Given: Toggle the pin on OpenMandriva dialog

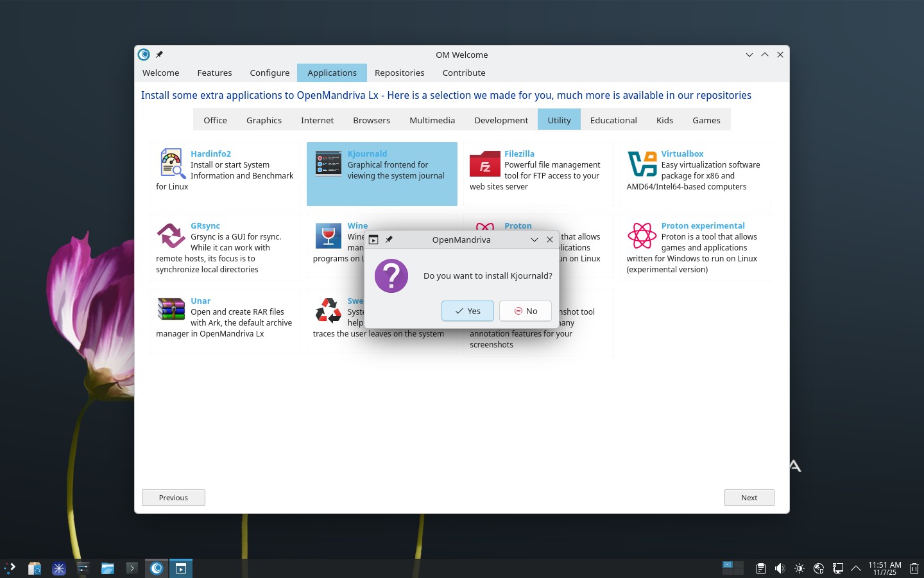Looking at the screenshot, I should click(389, 240).
